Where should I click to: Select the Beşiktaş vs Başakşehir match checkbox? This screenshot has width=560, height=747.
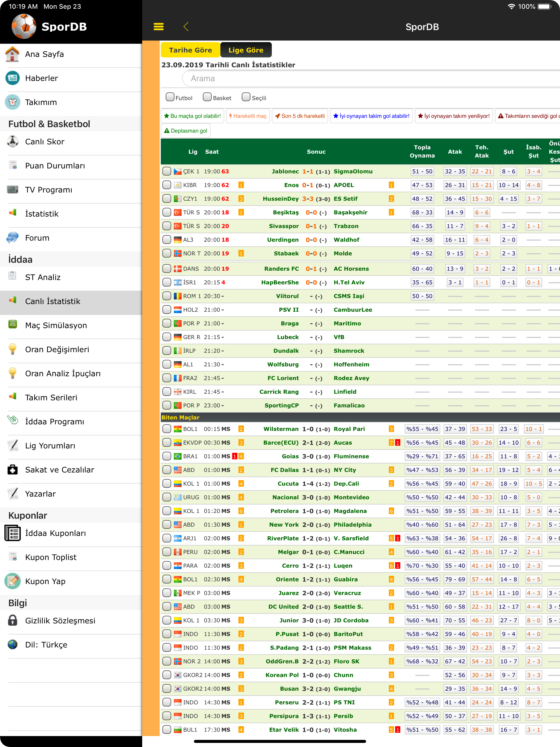(x=167, y=212)
